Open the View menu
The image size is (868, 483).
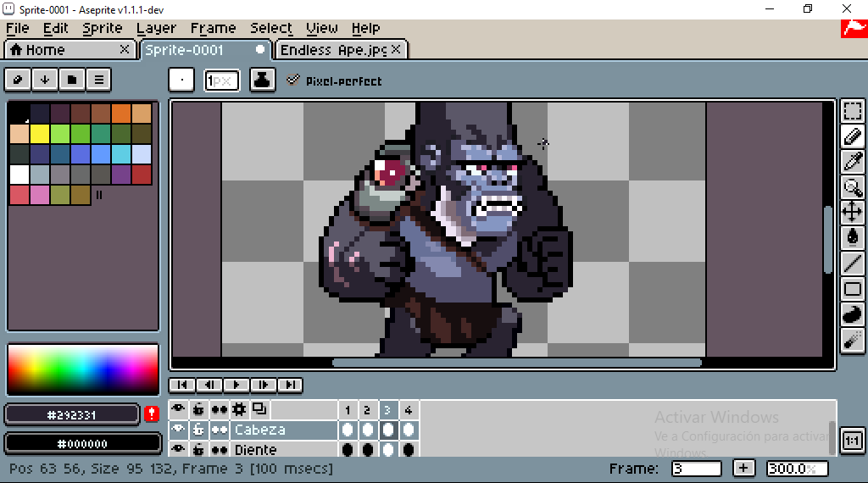(x=321, y=28)
